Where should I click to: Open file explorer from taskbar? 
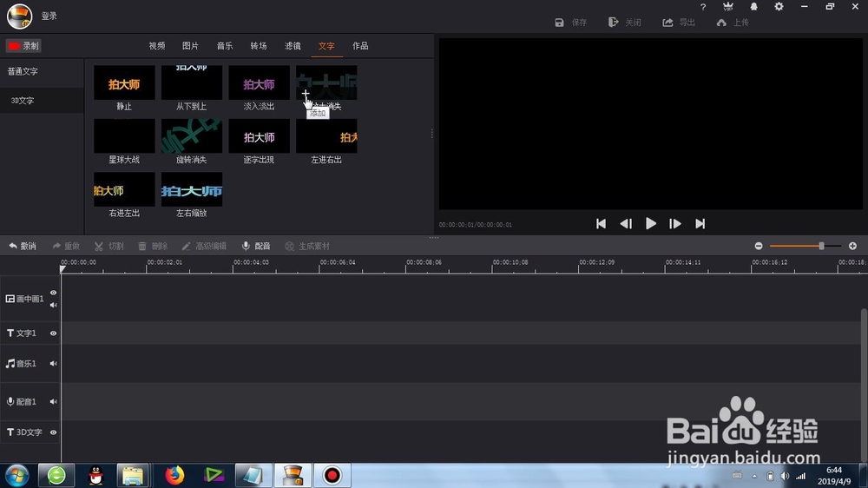point(133,475)
